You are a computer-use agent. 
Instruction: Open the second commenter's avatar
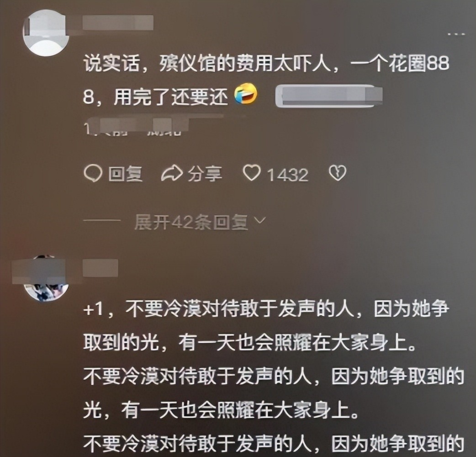46,278
